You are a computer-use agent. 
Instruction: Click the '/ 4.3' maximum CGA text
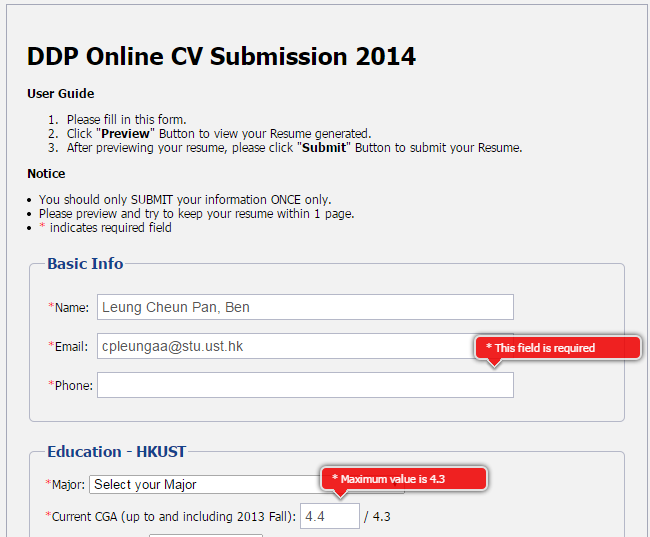tap(377, 516)
